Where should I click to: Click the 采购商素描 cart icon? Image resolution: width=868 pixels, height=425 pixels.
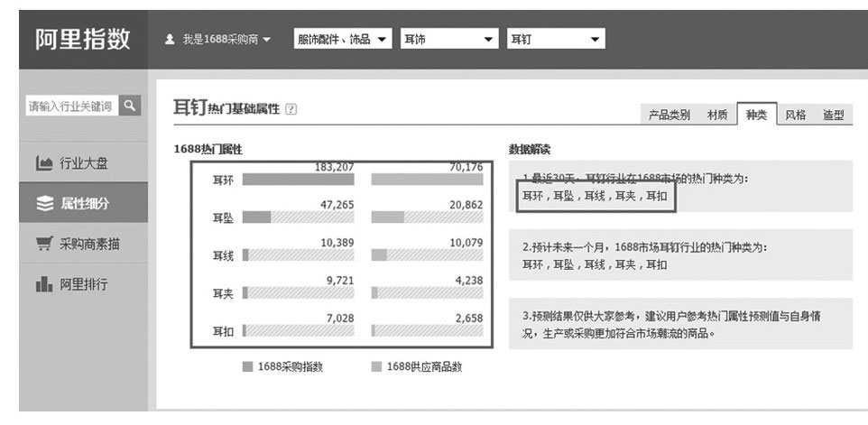[x=44, y=244]
